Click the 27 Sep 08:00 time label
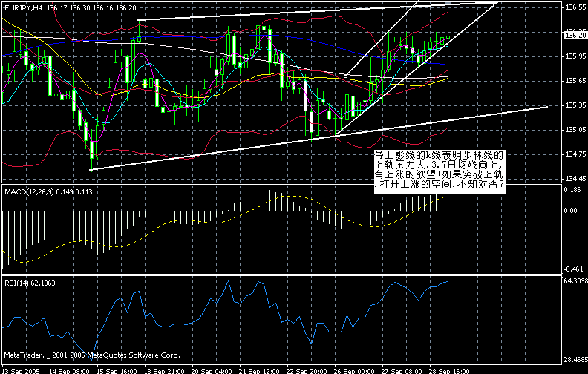Screen dimensions: 588x374 pyautogui.click(x=401, y=371)
